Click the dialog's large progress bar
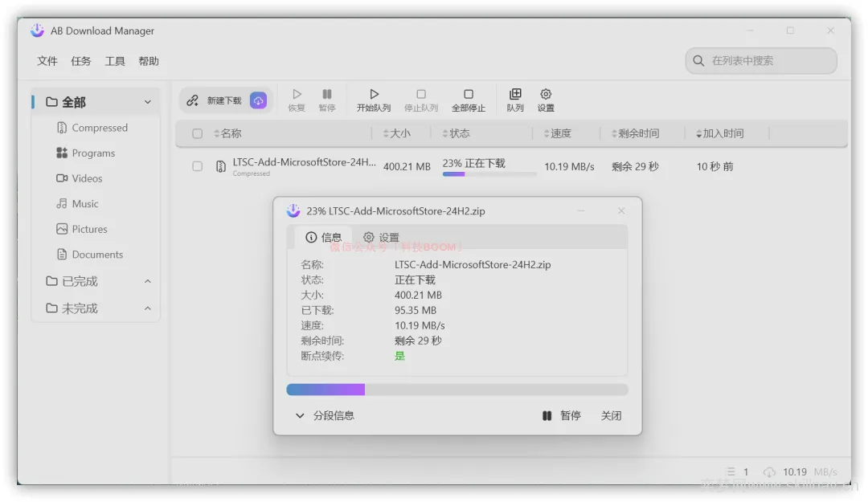 (457, 390)
